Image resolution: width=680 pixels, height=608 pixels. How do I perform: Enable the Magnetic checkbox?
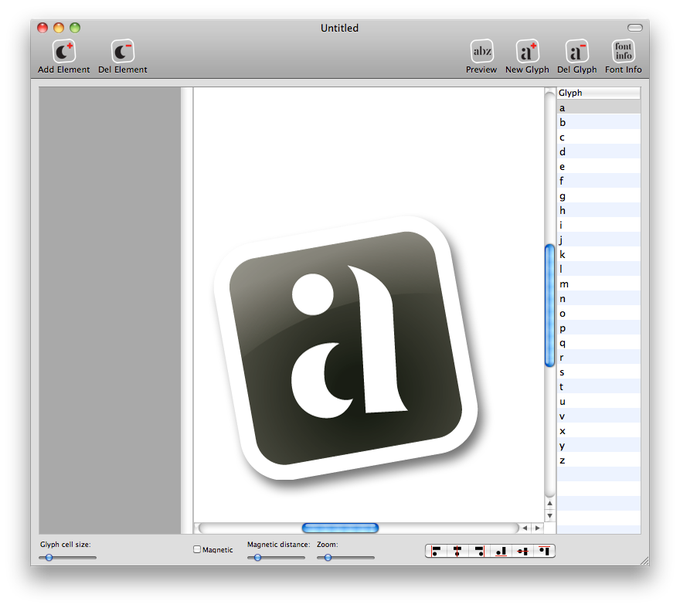click(197, 549)
